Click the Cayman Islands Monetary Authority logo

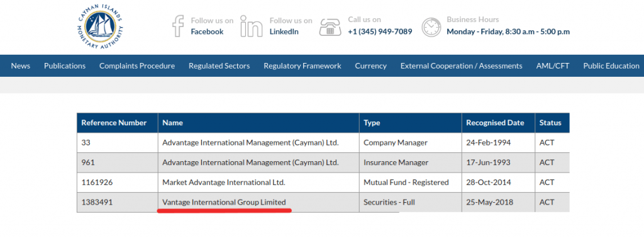coord(100,27)
